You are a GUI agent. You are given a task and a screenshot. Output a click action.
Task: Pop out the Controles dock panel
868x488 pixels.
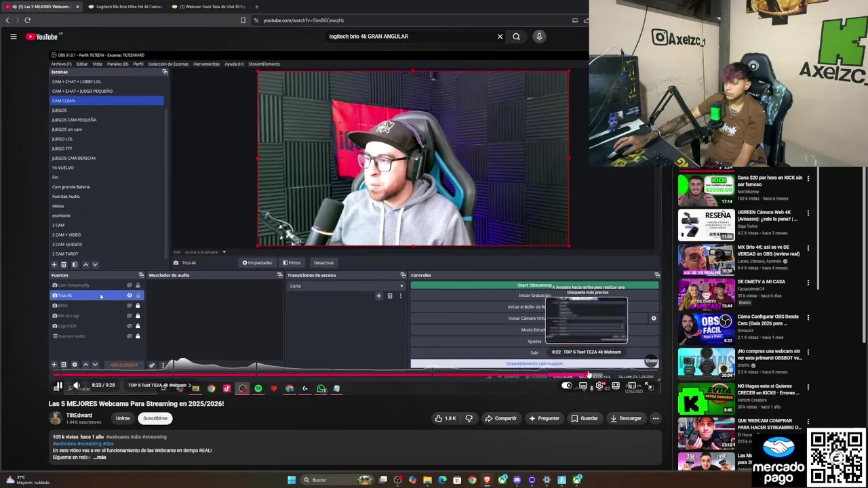click(656, 275)
